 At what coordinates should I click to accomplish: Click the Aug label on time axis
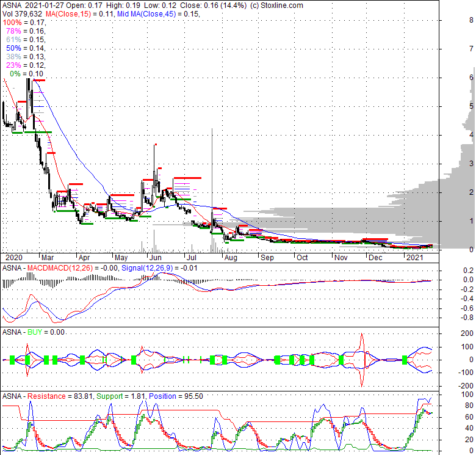231,258
